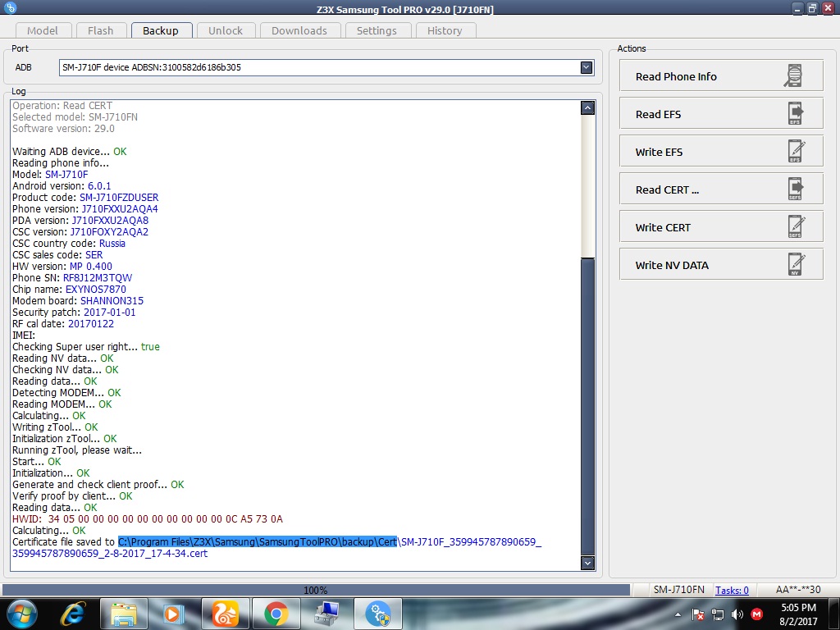Click the log scrollbar up arrow
This screenshot has width=840, height=630.
(587, 107)
